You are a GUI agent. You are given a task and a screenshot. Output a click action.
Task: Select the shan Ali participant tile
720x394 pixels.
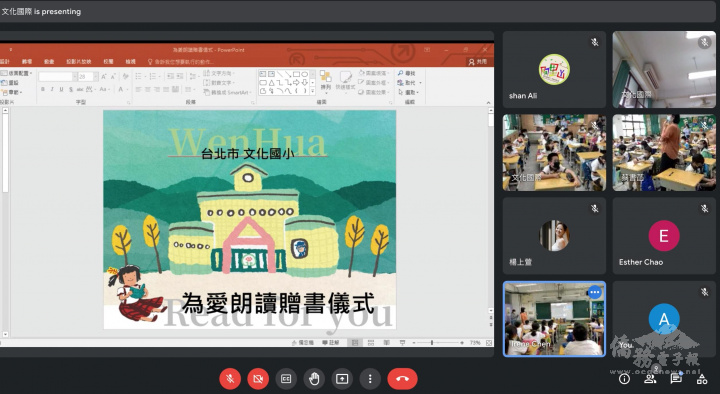pyautogui.click(x=554, y=70)
